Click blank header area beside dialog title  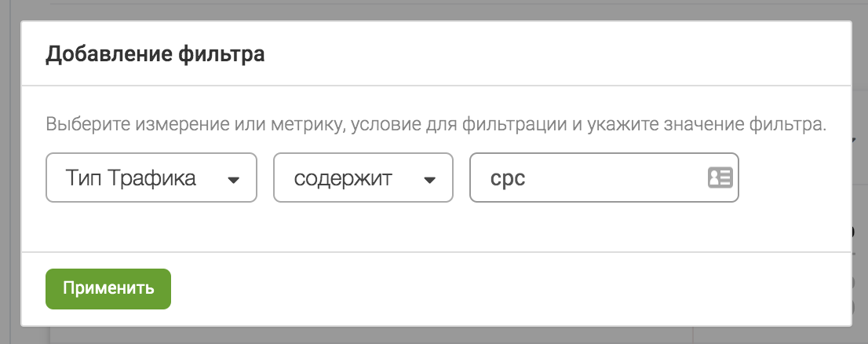553,54
